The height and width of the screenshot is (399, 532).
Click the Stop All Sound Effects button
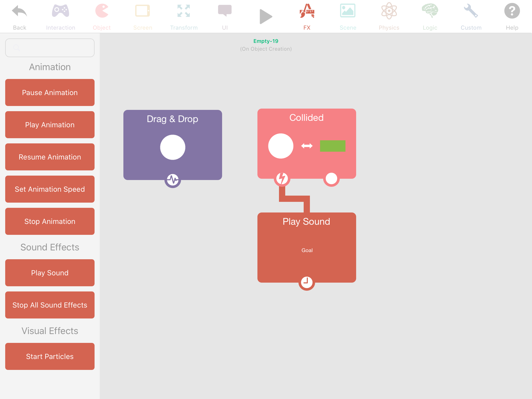[50, 305]
